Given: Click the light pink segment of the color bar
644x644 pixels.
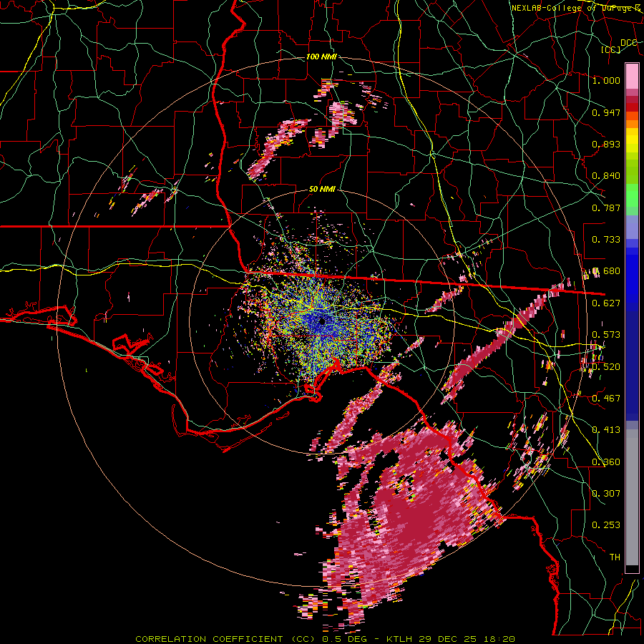Looking at the screenshot, I should coord(632,76).
